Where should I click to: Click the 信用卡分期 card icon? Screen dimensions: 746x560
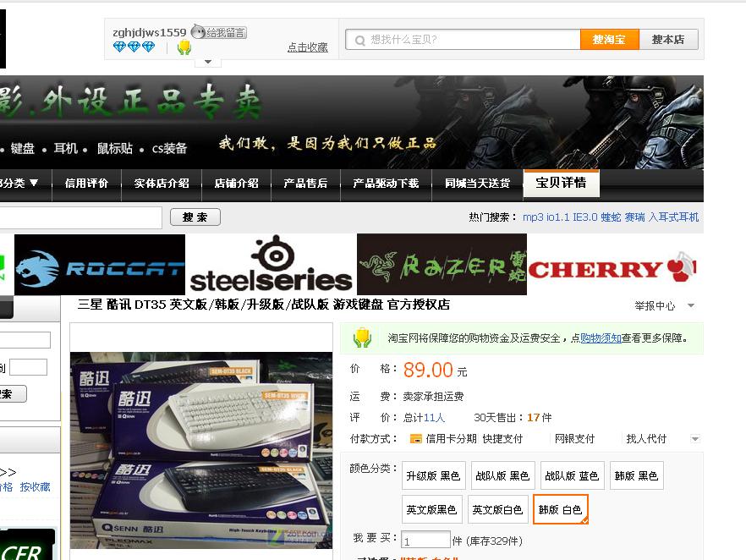pyautogui.click(x=415, y=439)
